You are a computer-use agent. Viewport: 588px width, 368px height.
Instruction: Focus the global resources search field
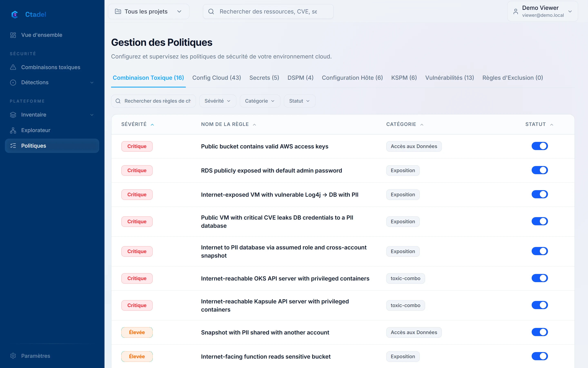click(268, 11)
